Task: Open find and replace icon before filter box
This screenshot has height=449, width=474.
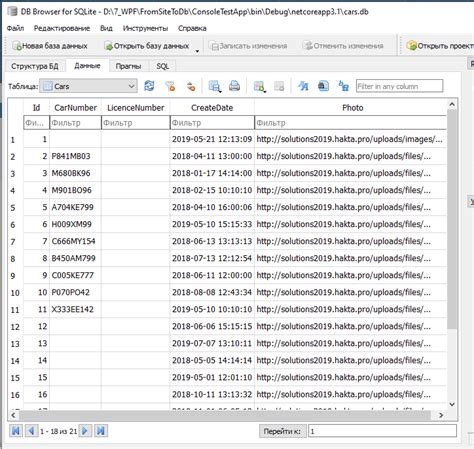Action: [344, 86]
